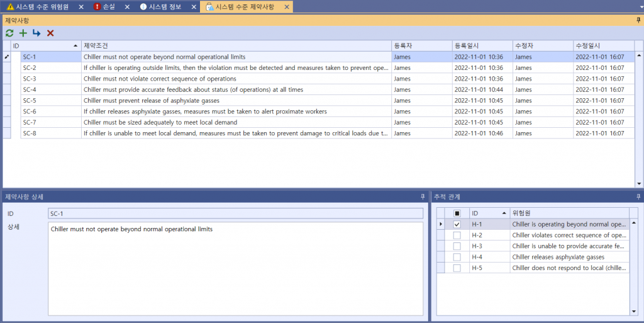Sort constraints by ID column header

coord(44,46)
